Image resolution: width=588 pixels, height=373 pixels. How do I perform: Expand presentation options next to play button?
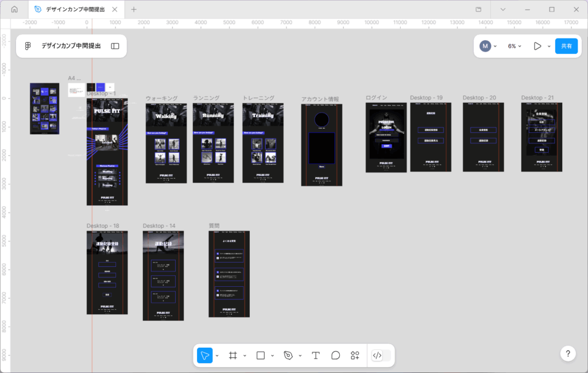[549, 46]
